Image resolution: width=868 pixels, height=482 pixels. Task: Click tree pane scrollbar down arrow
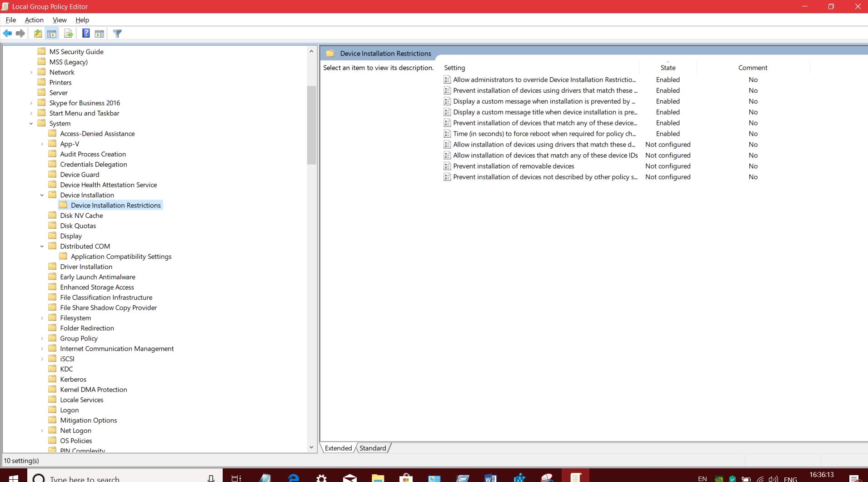pyautogui.click(x=311, y=447)
